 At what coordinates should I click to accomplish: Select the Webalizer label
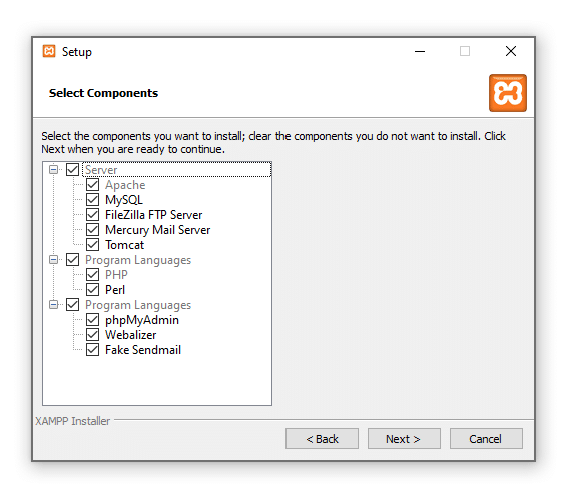point(131,335)
